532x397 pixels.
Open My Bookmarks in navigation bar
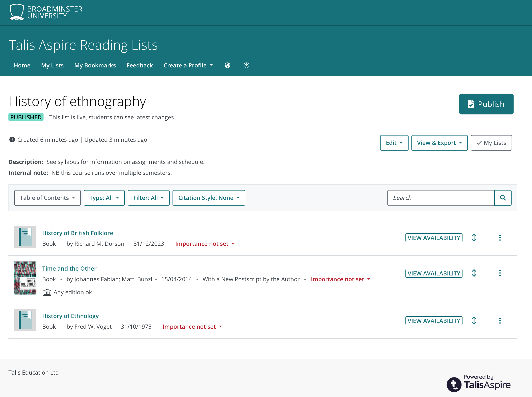point(95,65)
